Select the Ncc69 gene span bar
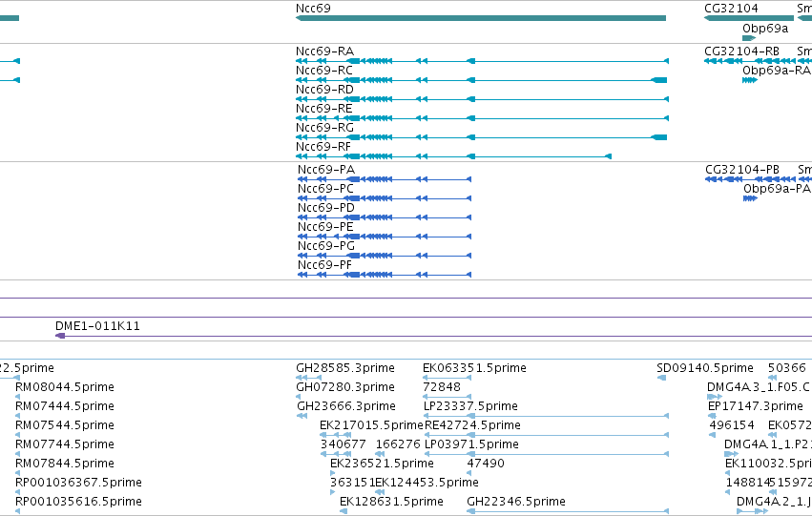This screenshot has height=516, width=812. click(481, 19)
